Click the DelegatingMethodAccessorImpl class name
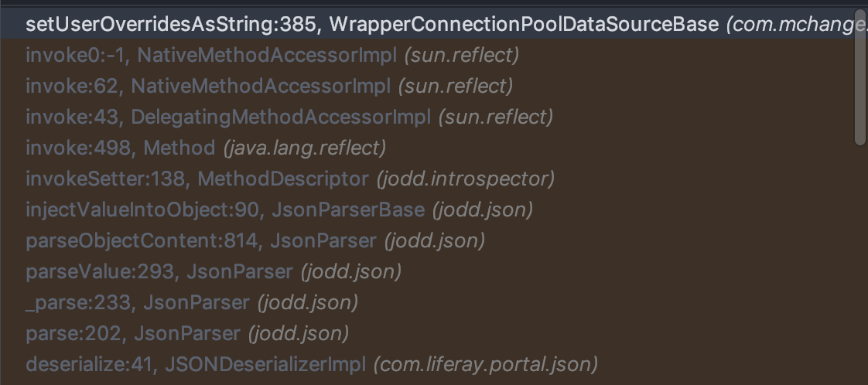868x385 pixels. 281,117
